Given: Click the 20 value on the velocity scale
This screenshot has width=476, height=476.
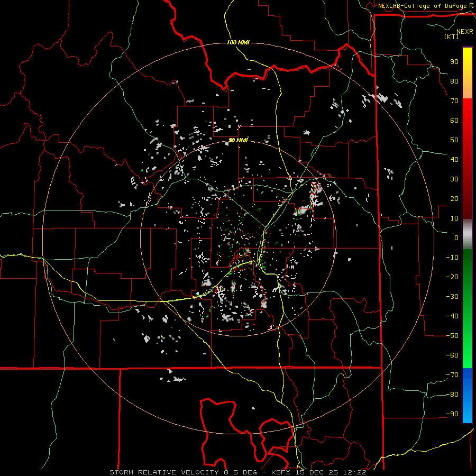Looking at the screenshot, I should click(x=454, y=199).
